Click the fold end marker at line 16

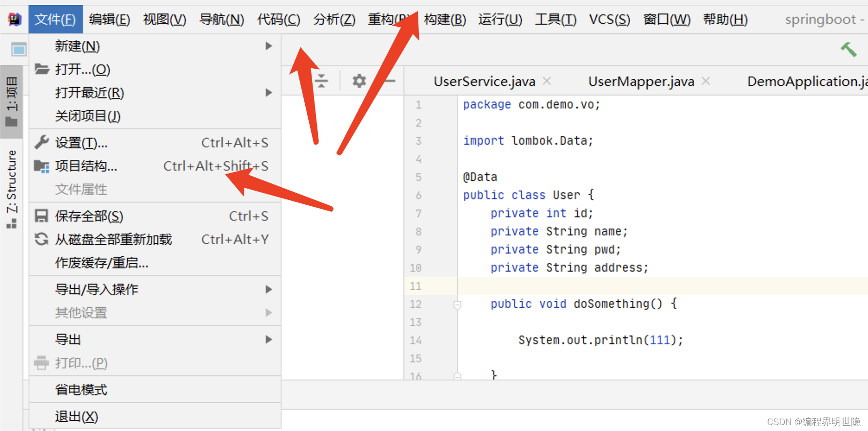457,376
